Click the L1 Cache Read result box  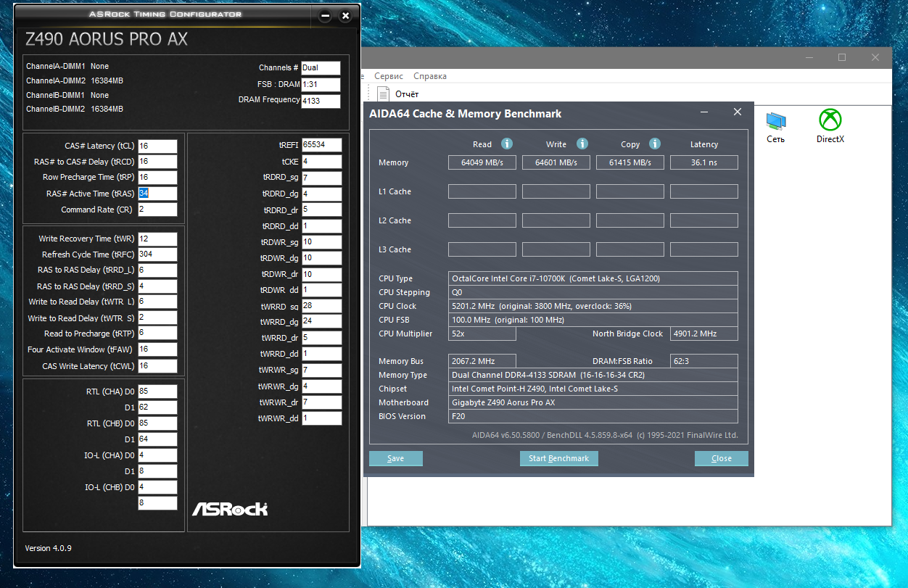tap(482, 191)
